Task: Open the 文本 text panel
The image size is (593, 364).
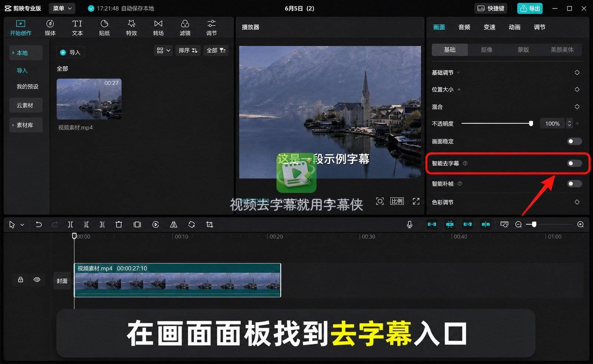Action: (77, 28)
